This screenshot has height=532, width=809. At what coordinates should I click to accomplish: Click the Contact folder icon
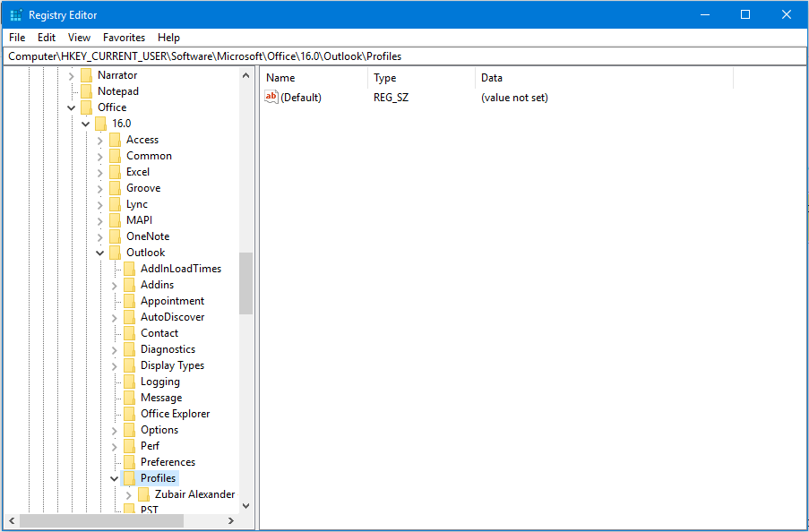(130, 333)
